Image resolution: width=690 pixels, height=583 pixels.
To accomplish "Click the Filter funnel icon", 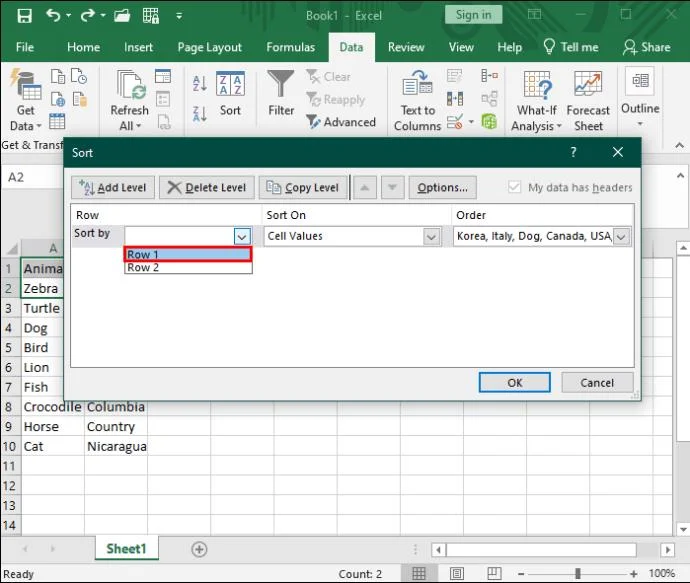I will tap(281, 93).
